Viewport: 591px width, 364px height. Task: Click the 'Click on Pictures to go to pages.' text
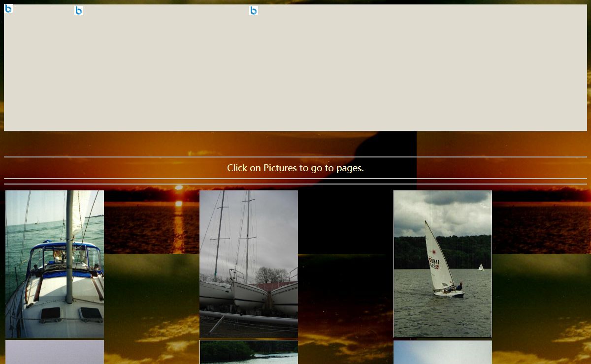click(x=295, y=168)
